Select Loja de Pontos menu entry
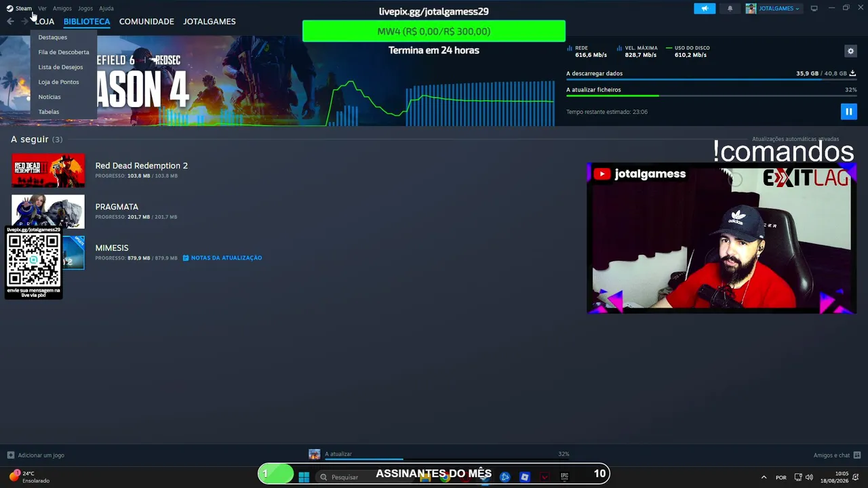868x488 pixels. (x=59, y=82)
